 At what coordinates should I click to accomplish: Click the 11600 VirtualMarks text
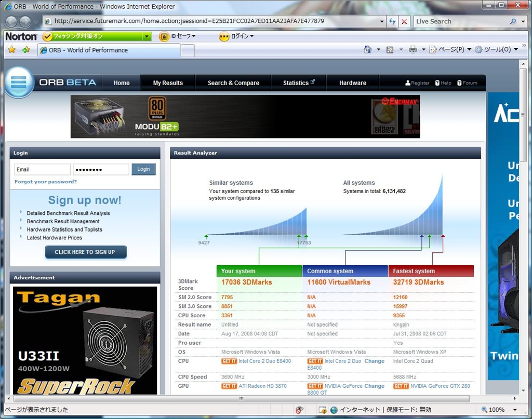pyautogui.click(x=339, y=282)
